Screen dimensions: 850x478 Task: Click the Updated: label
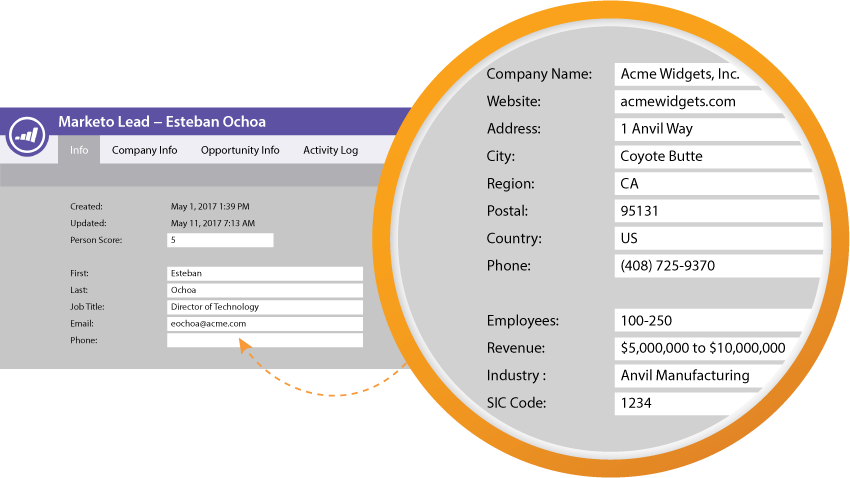pos(88,223)
